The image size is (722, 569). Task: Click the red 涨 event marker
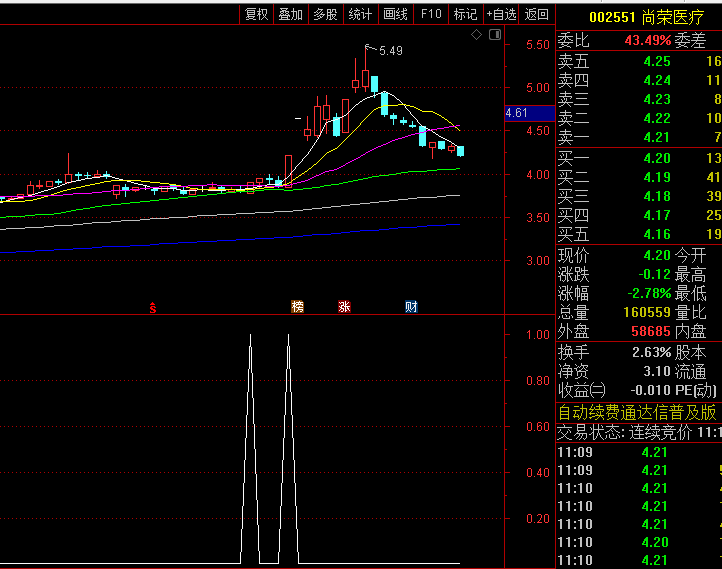[345, 306]
